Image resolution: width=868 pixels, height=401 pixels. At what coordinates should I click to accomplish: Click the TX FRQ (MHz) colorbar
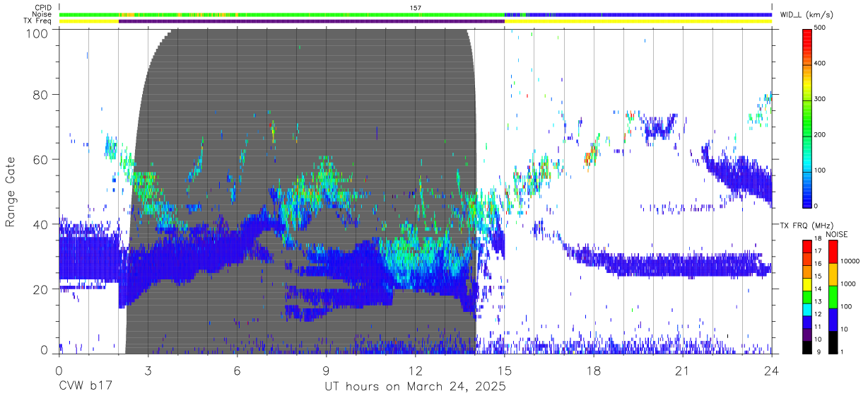pyautogui.click(x=808, y=296)
